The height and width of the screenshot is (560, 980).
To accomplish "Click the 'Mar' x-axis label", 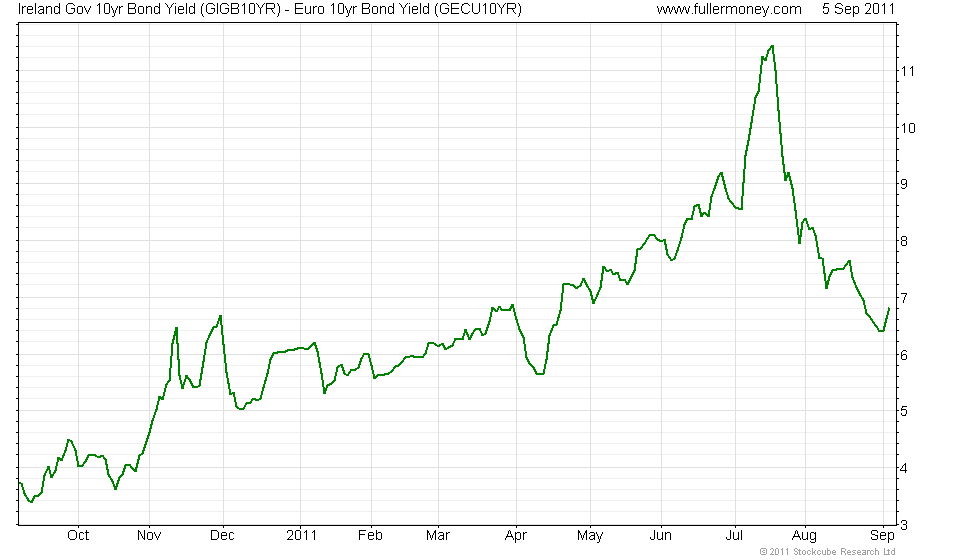I will pyautogui.click(x=438, y=536).
